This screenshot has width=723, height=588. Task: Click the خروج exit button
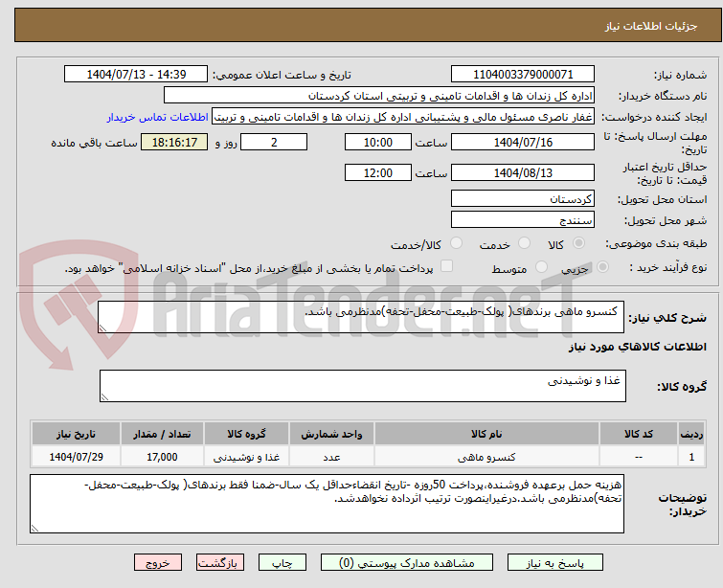(158, 563)
